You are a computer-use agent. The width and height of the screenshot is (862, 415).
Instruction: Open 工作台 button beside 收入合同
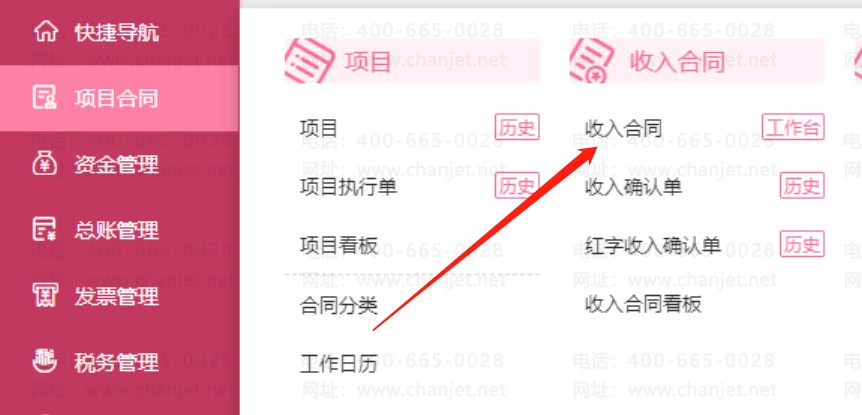tap(793, 128)
